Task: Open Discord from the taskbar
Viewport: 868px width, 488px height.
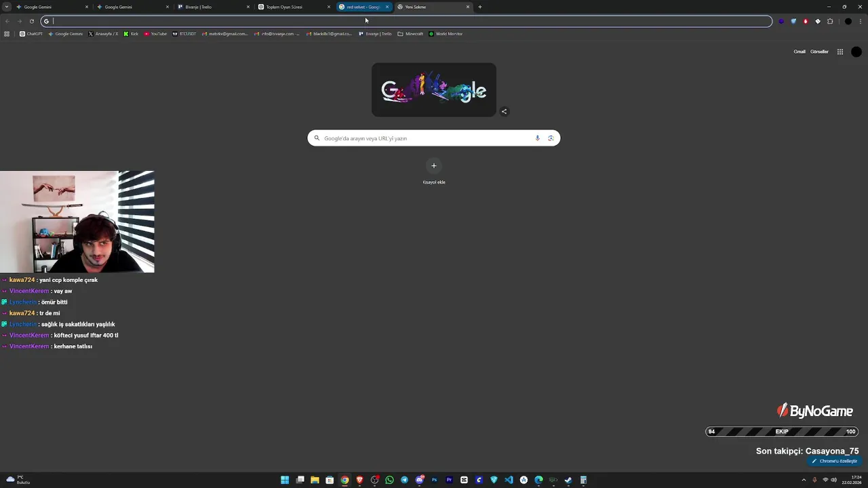Action: 420,480
